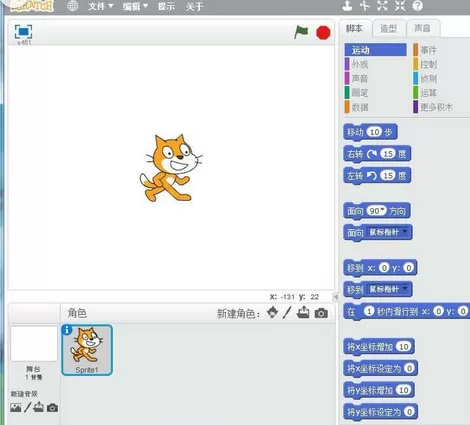470x425 pixels.
Task: Select the Sprite1 thumbnail in sprite list
Action: click(x=87, y=350)
